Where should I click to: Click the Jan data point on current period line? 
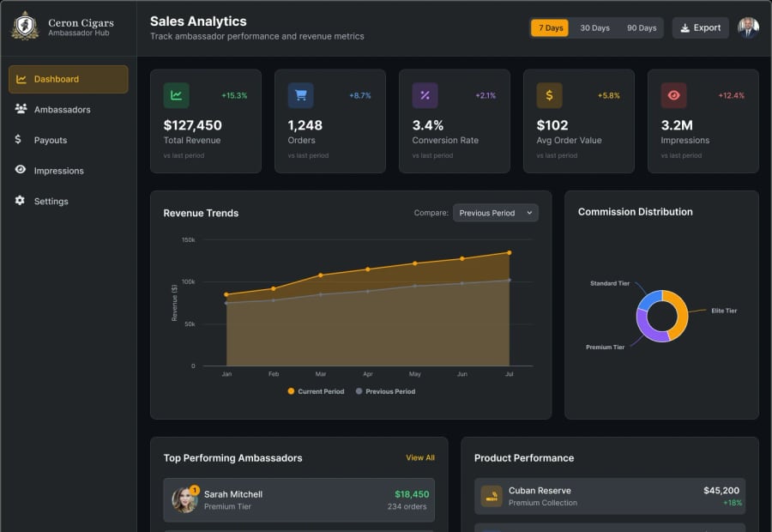click(226, 294)
